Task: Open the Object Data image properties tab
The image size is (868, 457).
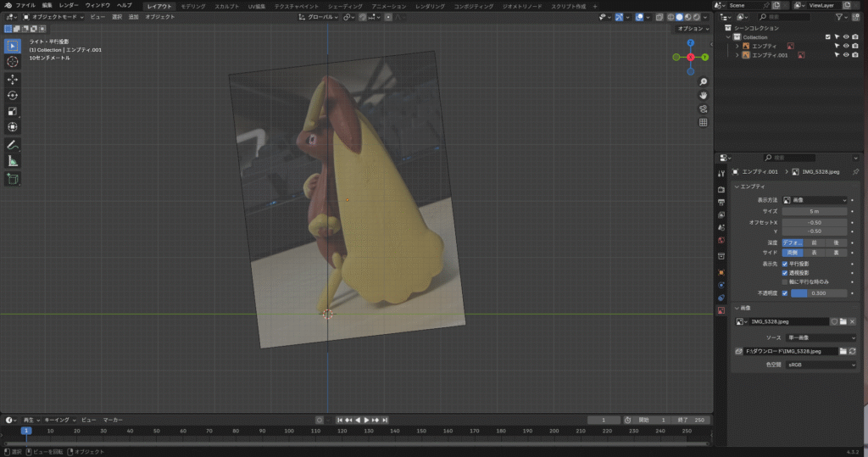Action: [x=721, y=311]
